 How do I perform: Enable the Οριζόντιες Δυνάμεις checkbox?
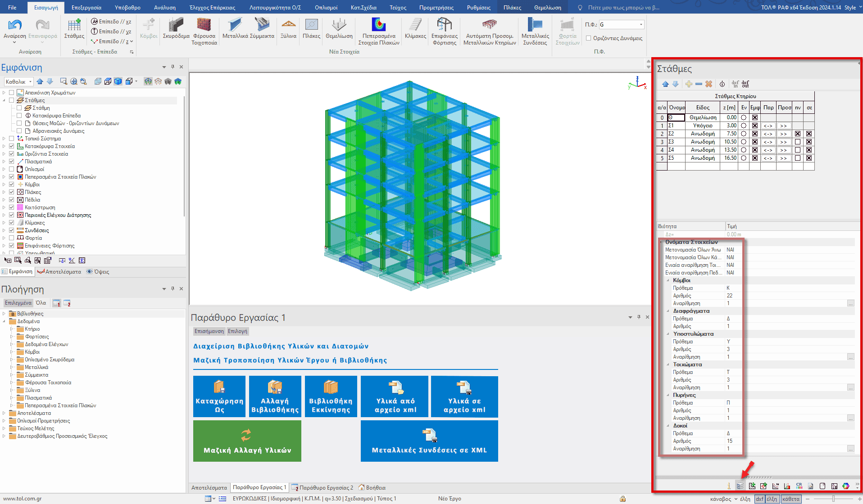tap(588, 38)
